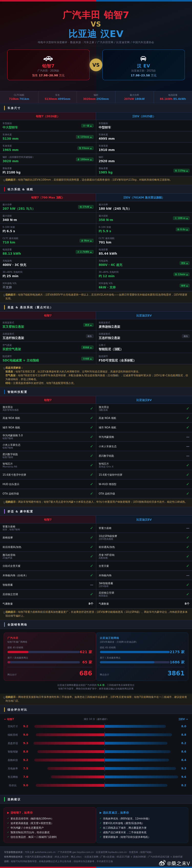
Task: Click 207kW 180kW 最大功率 summary cell
Action: 134,97
